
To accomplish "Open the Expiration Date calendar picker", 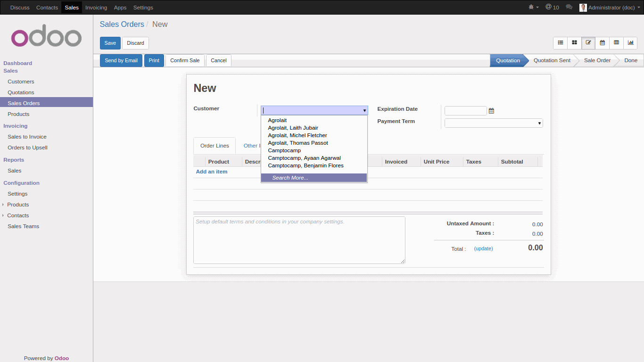I will [491, 111].
